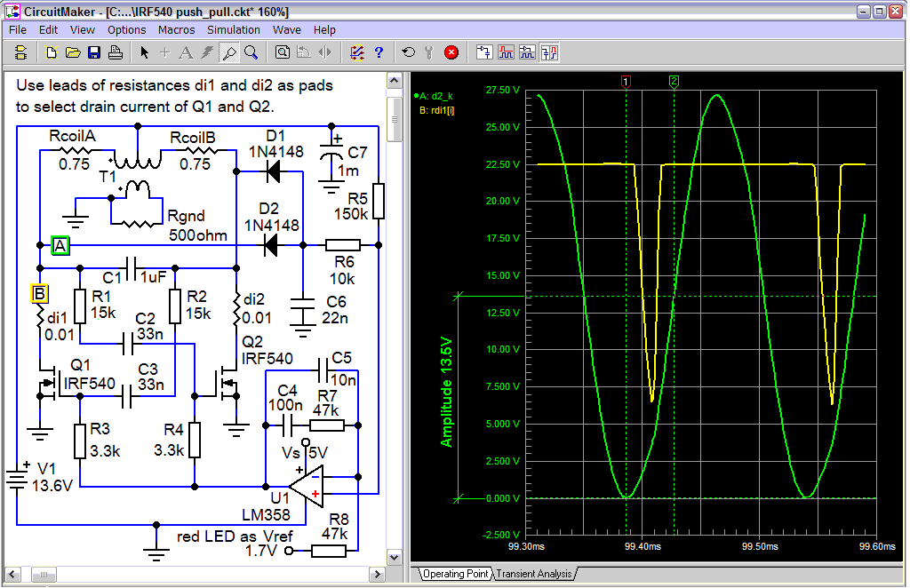Click the Print icon in the toolbar
This screenshot has width=910, height=588.
click(115, 52)
